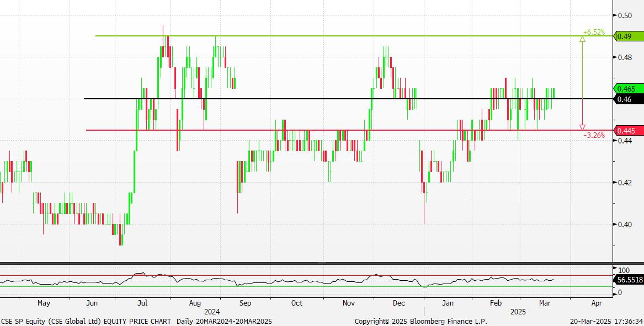This screenshot has width=644, height=326.
Task: Click the green upward arrow marker
Action: point(582,39)
